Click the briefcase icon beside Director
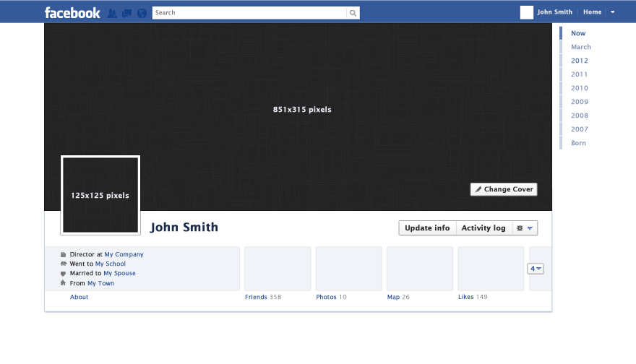636x364 pixels. tap(63, 254)
